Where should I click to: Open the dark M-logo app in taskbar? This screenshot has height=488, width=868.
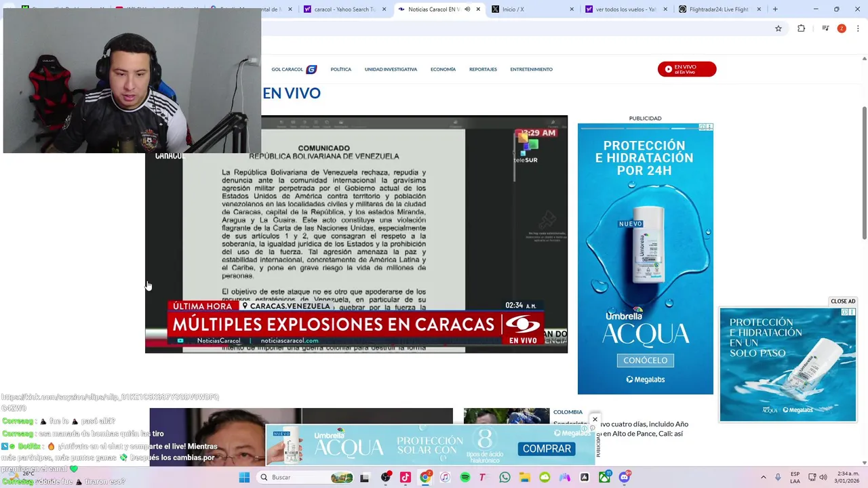pos(585,477)
